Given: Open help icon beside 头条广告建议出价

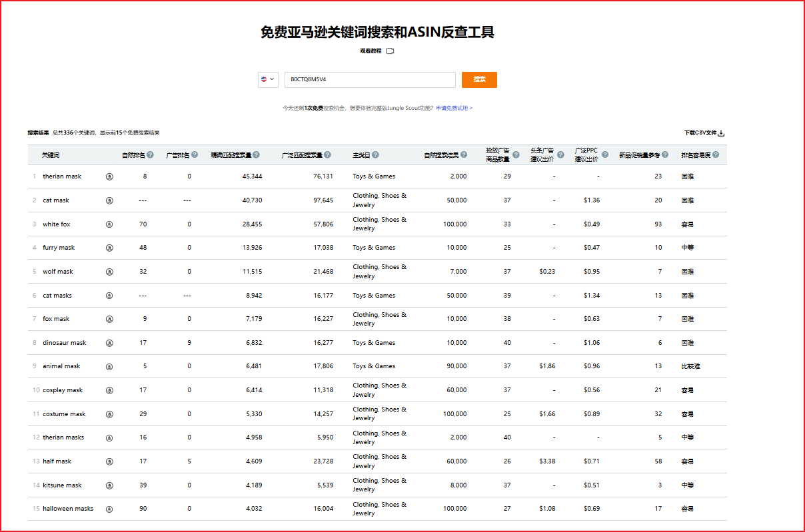Looking at the screenshot, I should (560, 155).
